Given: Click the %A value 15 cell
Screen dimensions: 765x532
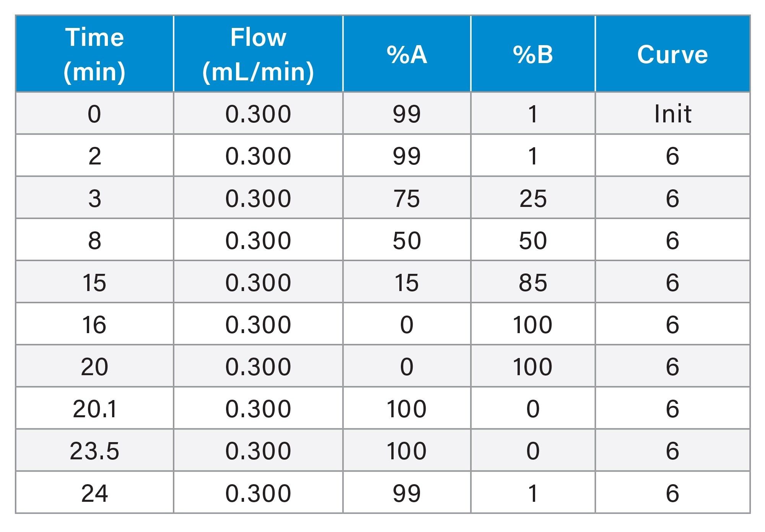Looking at the screenshot, I should point(407,282).
